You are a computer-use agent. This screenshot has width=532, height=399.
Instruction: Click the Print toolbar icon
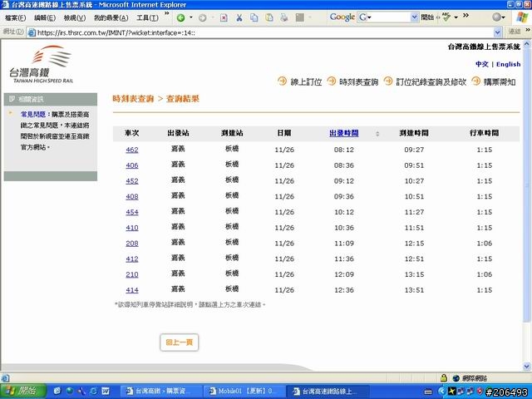tap(284, 17)
